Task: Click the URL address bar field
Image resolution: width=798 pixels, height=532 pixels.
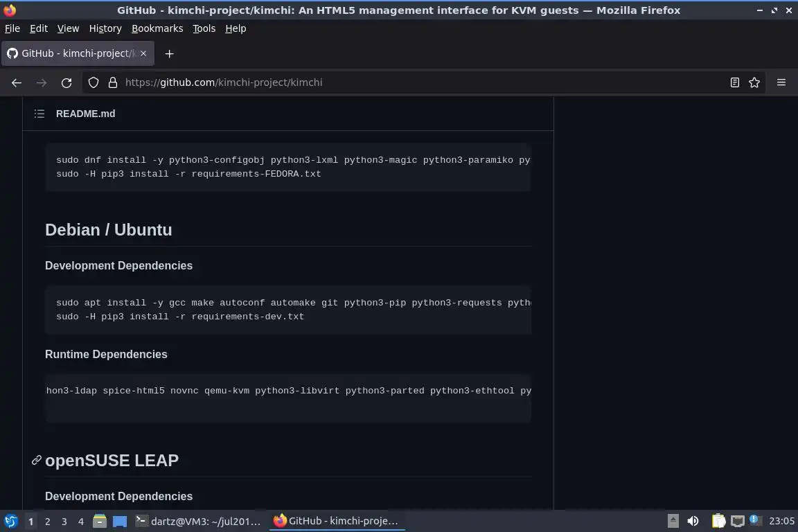Action: pyautogui.click(x=423, y=82)
